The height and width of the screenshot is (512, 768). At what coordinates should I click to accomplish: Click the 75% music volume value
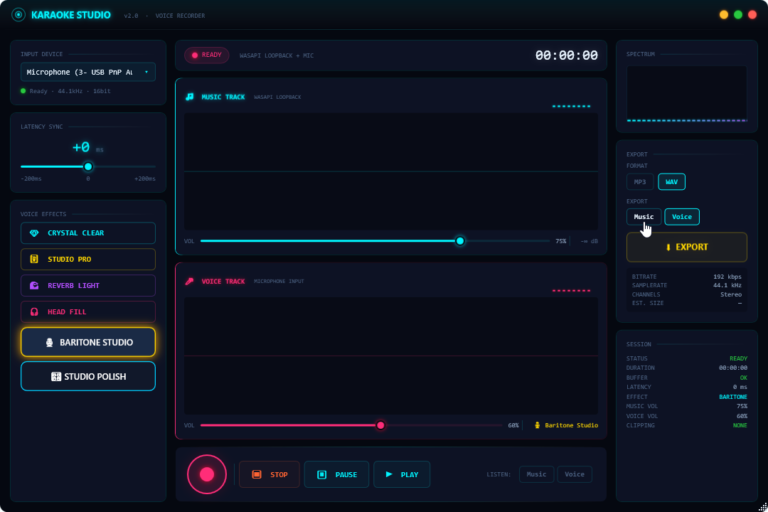tap(561, 241)
